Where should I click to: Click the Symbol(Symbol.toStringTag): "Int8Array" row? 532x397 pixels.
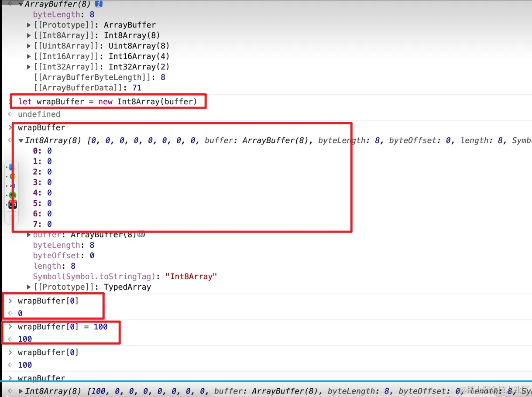[x=125, y=277]
